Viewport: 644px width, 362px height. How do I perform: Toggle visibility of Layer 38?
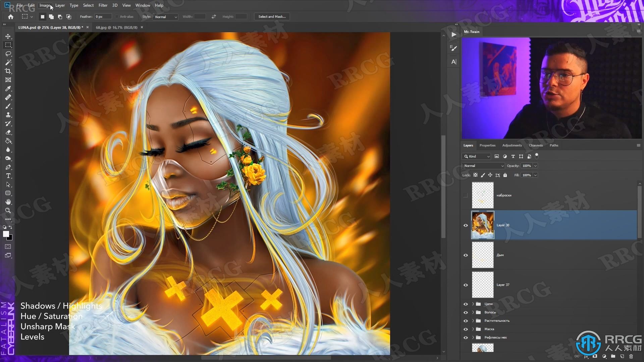pos(466,225)
